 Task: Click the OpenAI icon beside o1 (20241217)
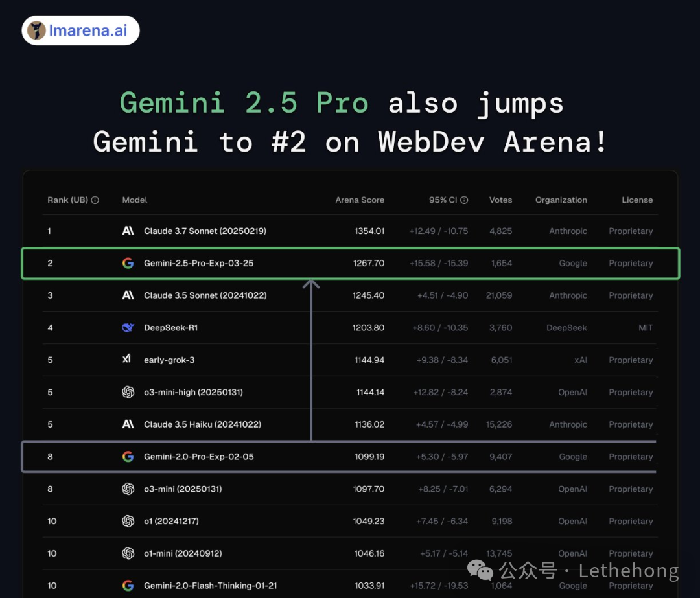click(x=128, y=522)
